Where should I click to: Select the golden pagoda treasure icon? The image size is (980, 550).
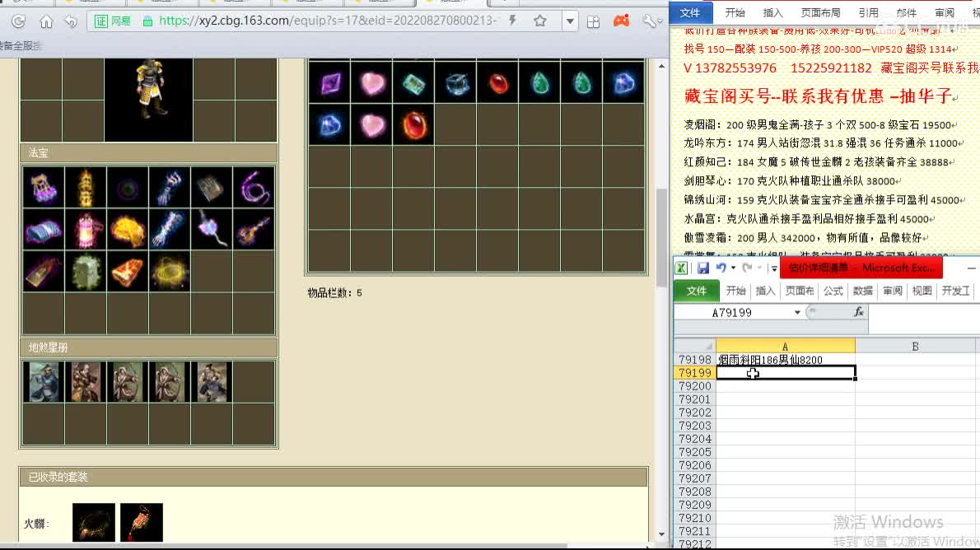point(86,188)
